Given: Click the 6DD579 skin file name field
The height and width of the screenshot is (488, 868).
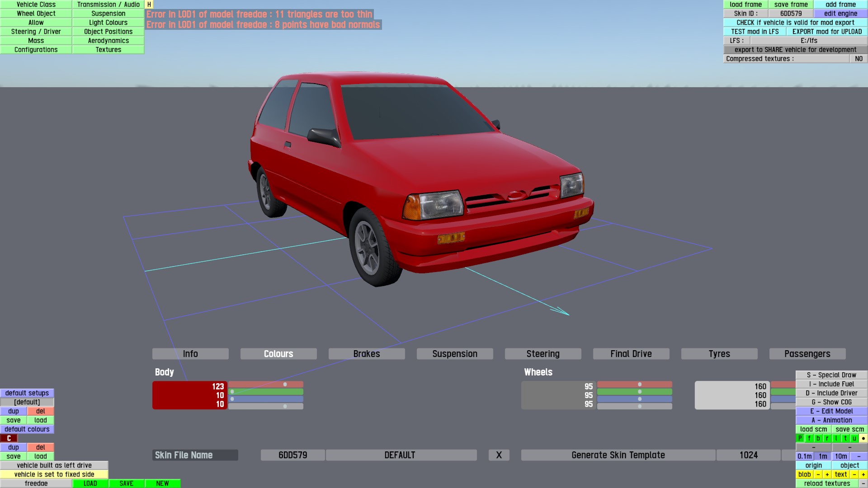Looking at the screenshot, I should (292, 455).
